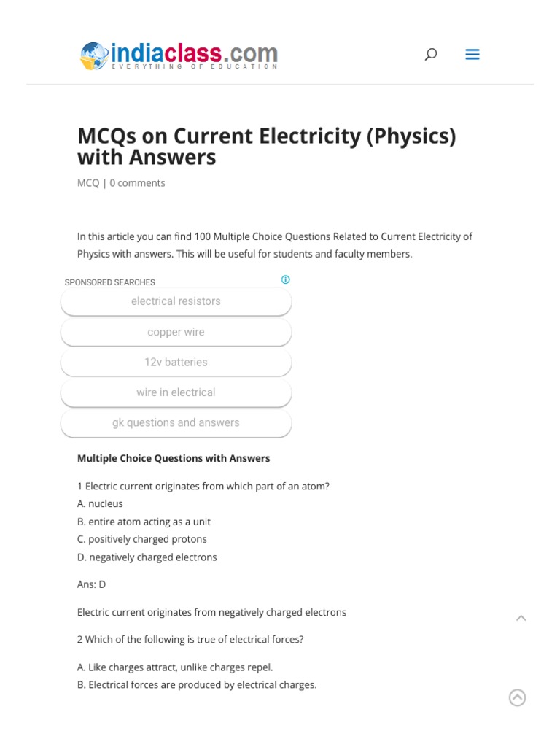Viewport: 560px width, 747px height.
Task: Open the 'wire in electrical' sponsored search
Action: pos(176,392)
